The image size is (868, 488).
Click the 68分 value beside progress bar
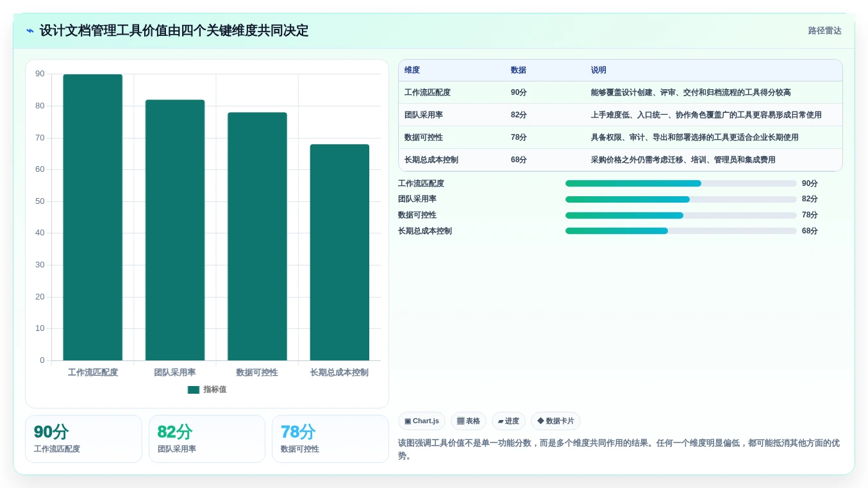(810, 231)
